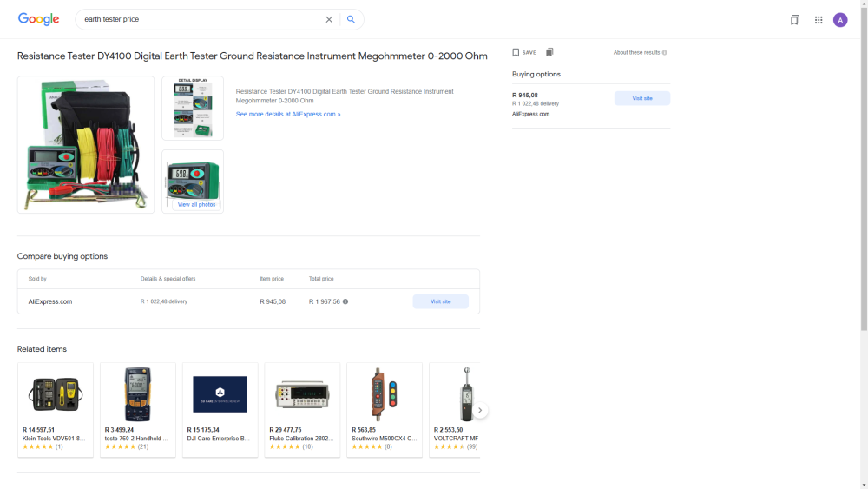The height and width of the screenshot is (489, 868).
Task: Click View all photos
Action: [196, 204]
